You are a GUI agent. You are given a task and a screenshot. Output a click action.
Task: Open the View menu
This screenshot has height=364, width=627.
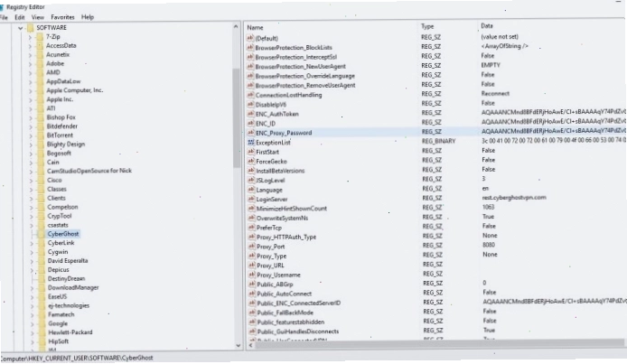click(38, 17)
